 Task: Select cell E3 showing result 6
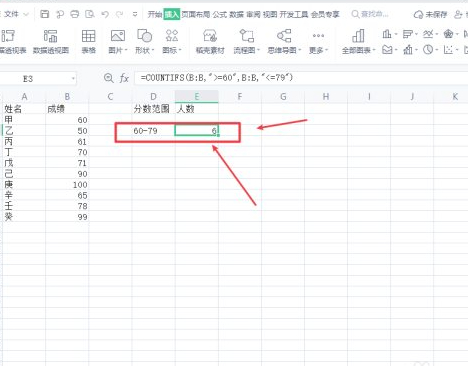click(197, 131)
